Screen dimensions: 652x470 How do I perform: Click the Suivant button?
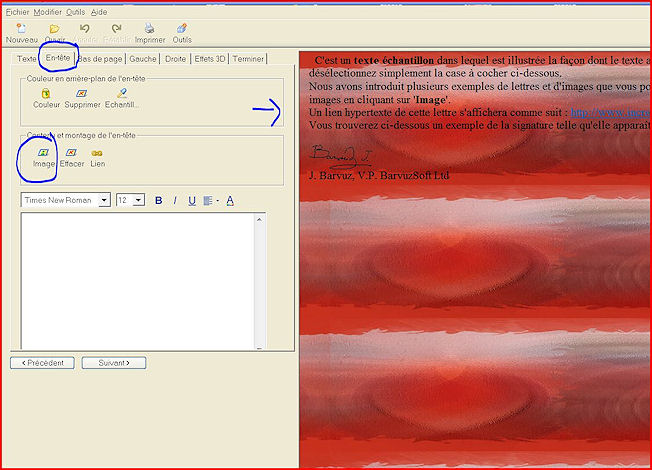(114, 363)
